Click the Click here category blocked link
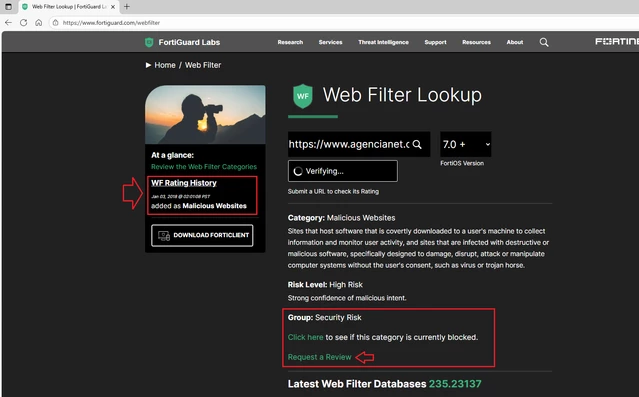 305,337
